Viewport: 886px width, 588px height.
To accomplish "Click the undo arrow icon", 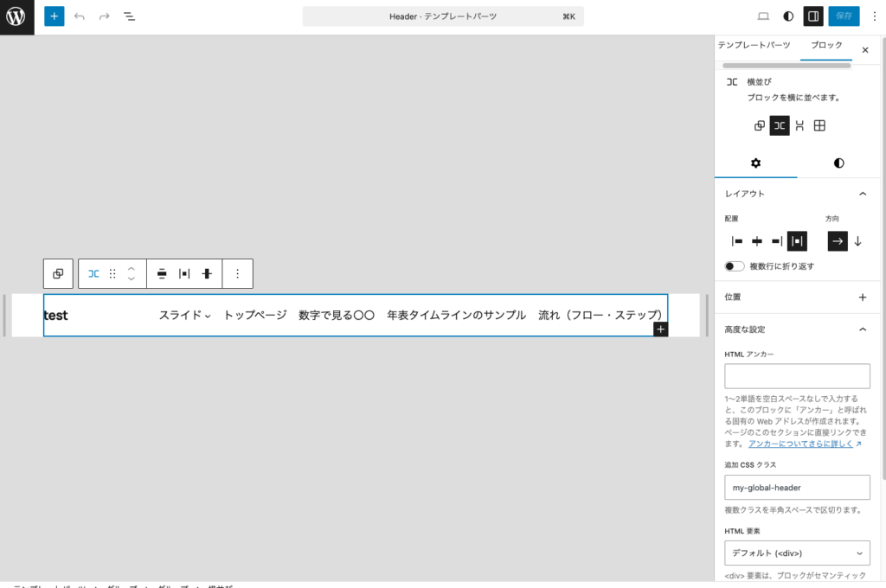I will [79, 16].
